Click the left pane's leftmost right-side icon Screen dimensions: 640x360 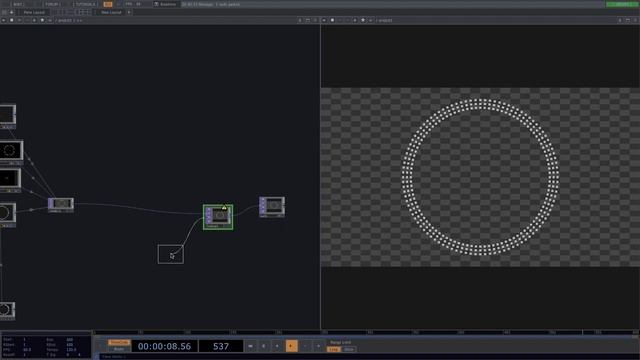[x=300, y=20]
